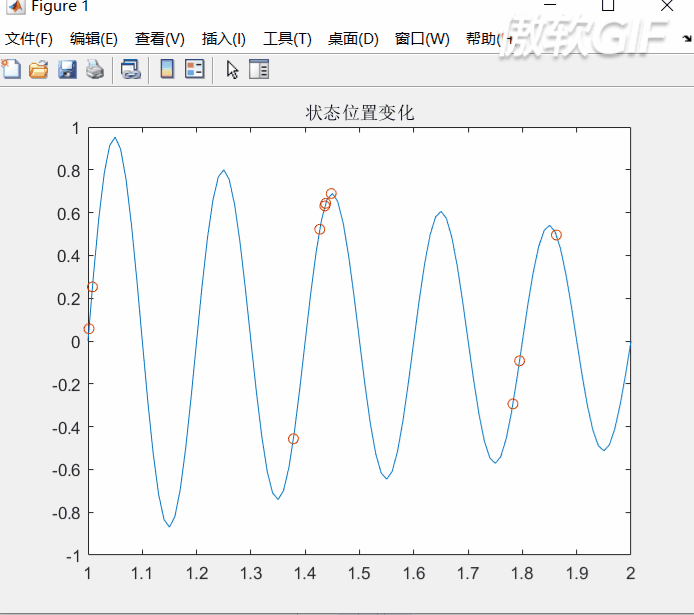Click the y-axis tick label -0.6
The image size is (694, 615).
66,470
